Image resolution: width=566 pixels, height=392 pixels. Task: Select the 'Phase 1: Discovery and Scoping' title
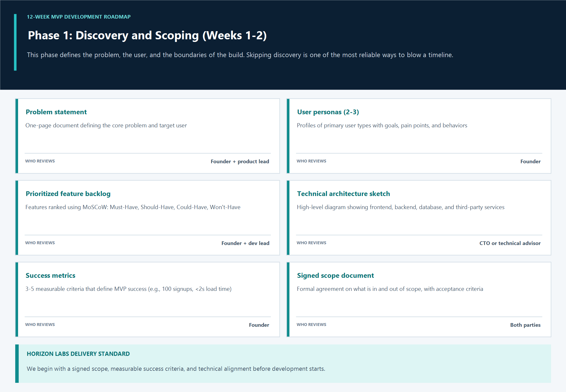147,35
